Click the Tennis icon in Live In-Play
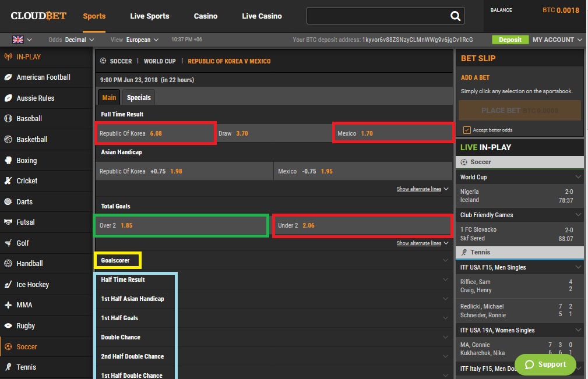 (464, 252)
